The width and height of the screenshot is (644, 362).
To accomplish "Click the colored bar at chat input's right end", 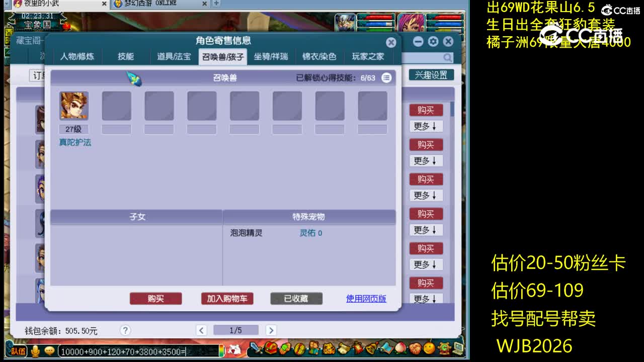I will pyautogui.click(x=221, y=351).
